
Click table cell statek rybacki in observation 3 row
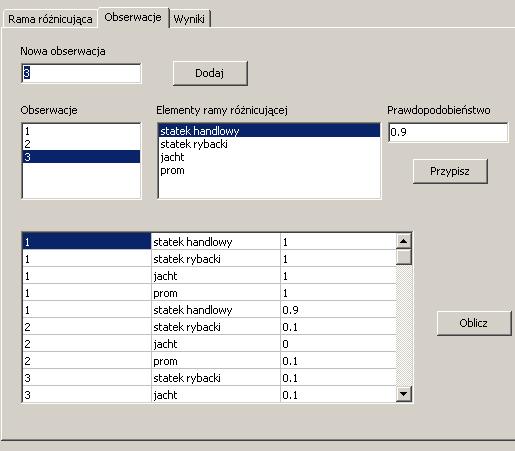click(216, 378)
